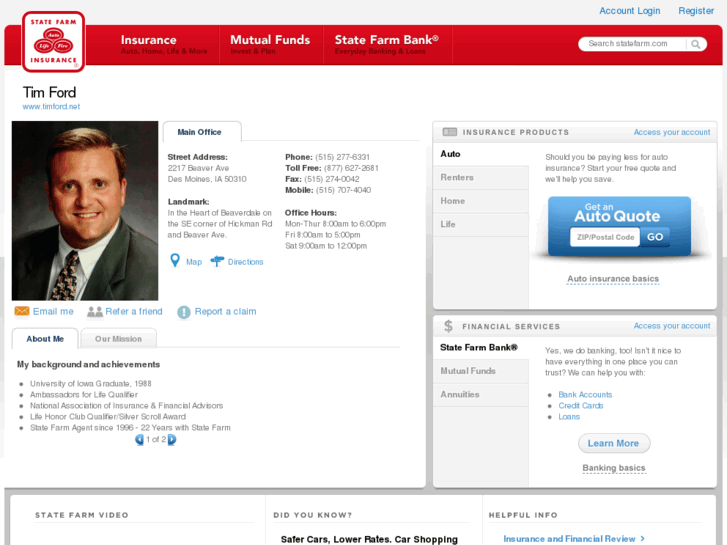Screen dimensions: 727x545
Task: Click the Directions link
Action: click(x=245, y=262)
